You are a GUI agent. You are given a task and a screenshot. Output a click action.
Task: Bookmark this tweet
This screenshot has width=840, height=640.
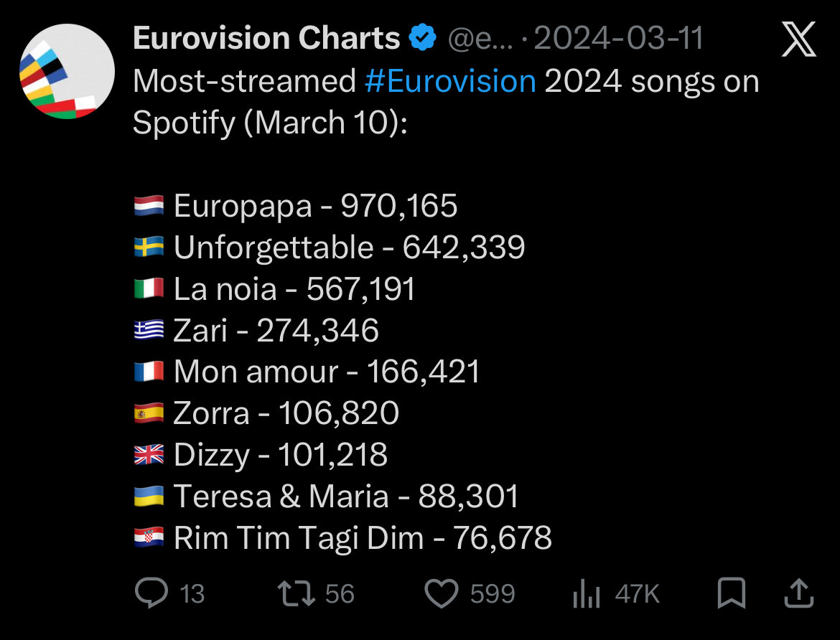[x=731, y=593]
